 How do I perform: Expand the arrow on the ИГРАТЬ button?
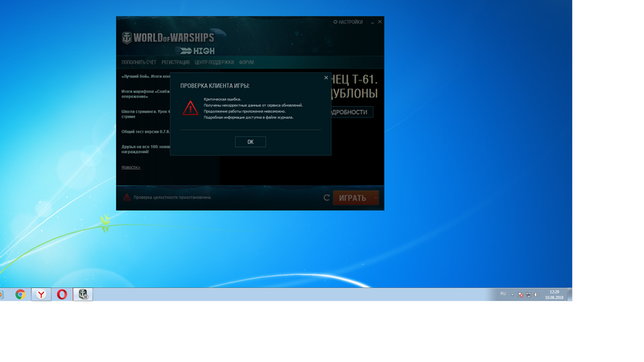click(x=376, y=198)
